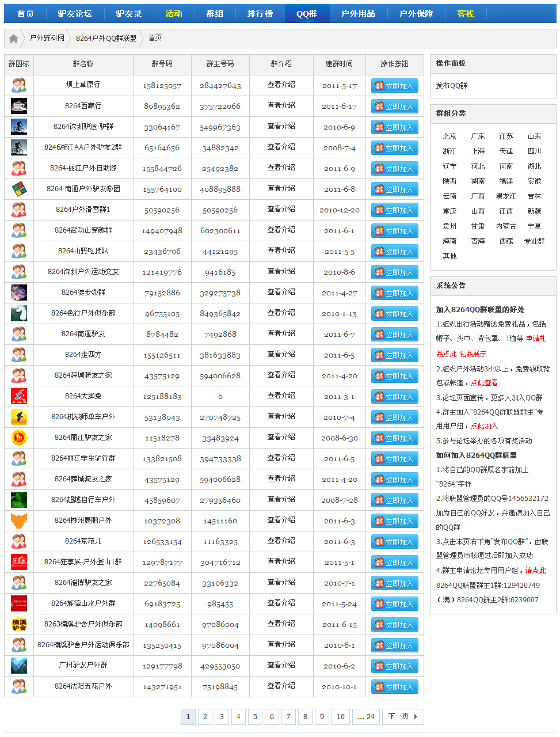Click red icon for 8264大脚兔

point(19,396)
